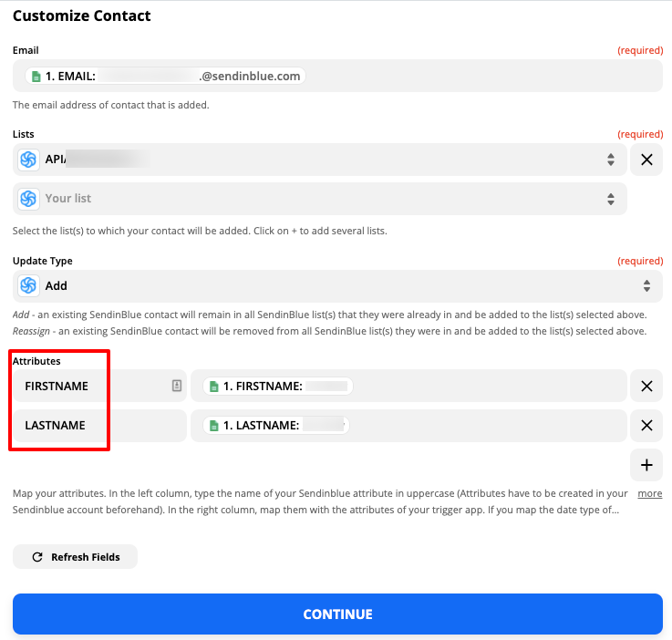
Task: Click the contact card icon in FIRSTNAME field
Action: tap(177, 386)
